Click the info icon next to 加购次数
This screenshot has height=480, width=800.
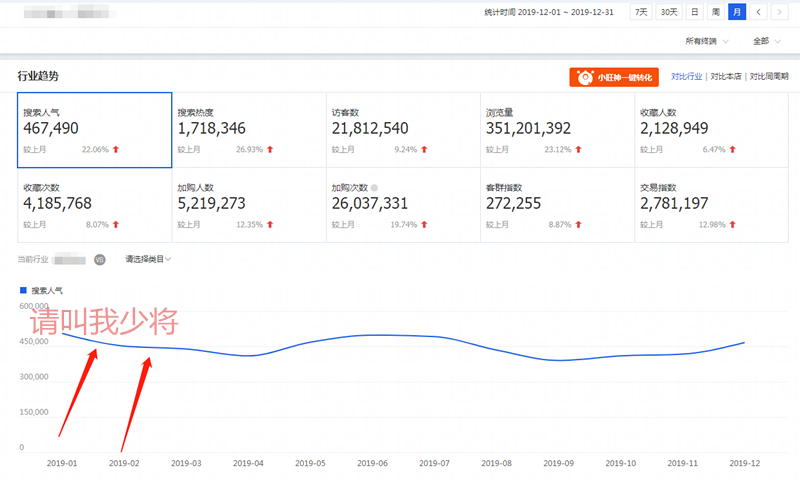tap(374, 187)
